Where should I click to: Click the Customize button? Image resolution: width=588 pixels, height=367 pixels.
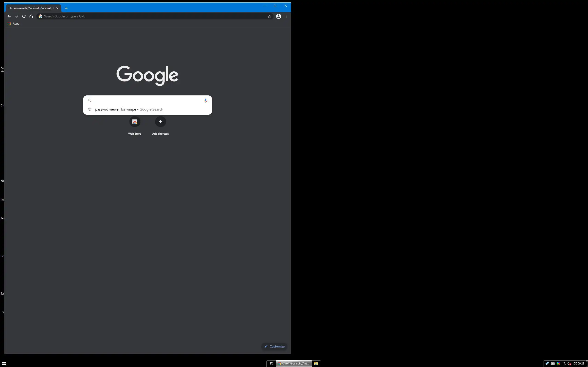274,346
